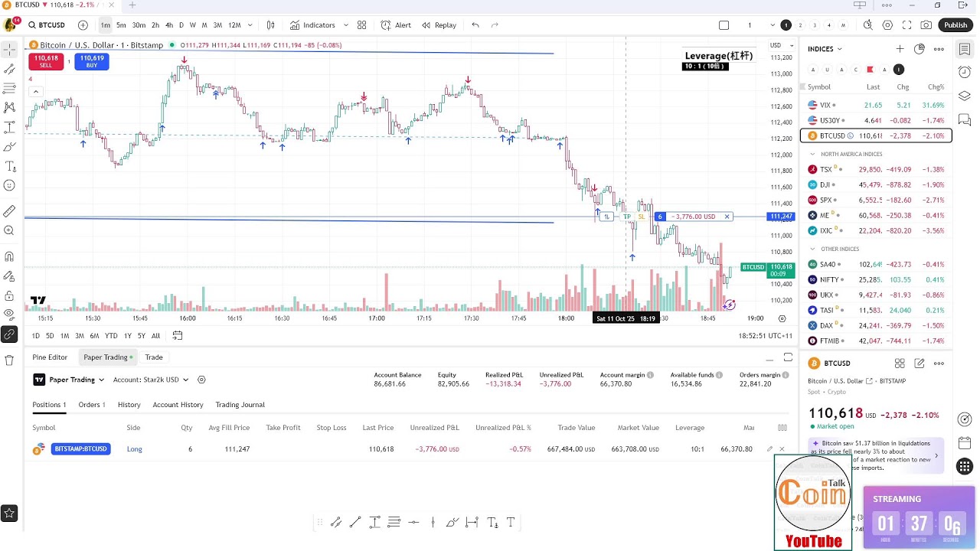Create an Alert from toolbar
Image resolution: width=980 pixels, height=551 pixels.
396,25
